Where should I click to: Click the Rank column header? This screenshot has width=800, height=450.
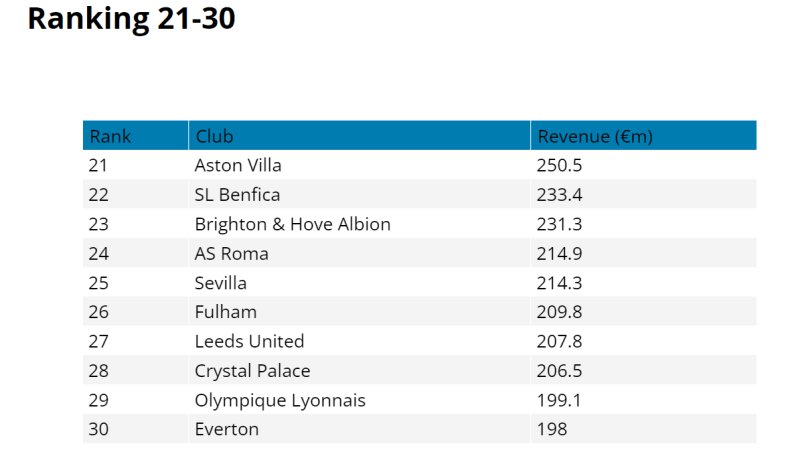pyautogui.click(x=136, y=136)
